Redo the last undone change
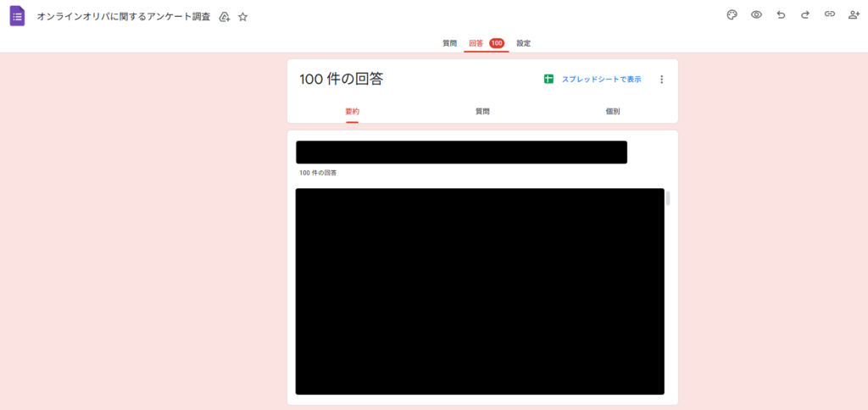 (x=805, y=15)
